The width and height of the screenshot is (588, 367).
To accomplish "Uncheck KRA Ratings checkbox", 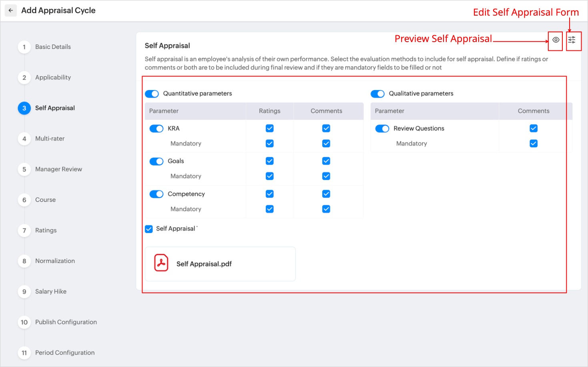I will tap(270, 128).
